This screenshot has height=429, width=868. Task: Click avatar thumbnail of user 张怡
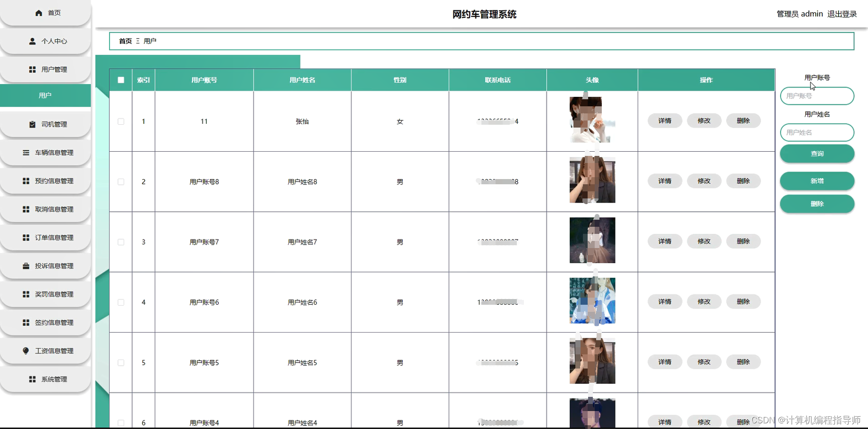click(592, 120)
